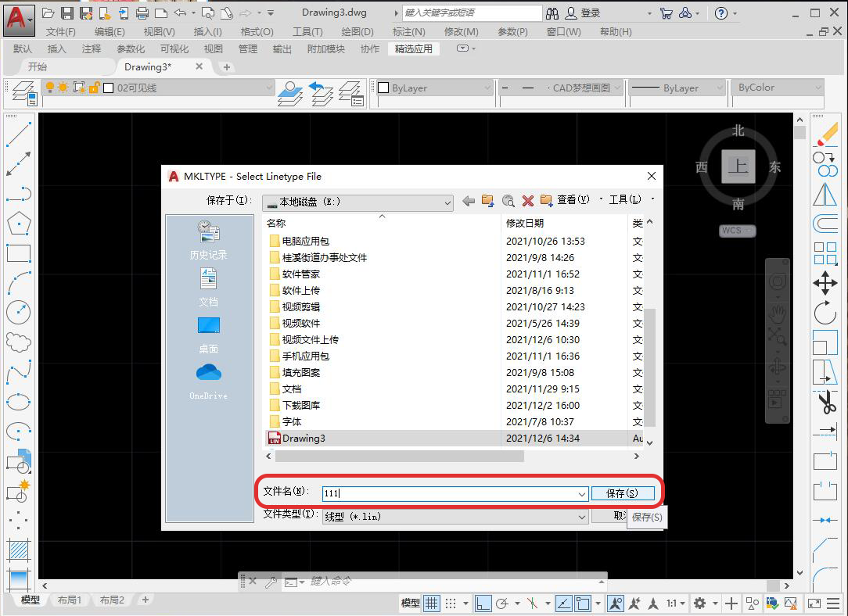Image resolution: width=848 pixels, height=616 pixels.
Task: Expand the file type dropdown
Action: coord(582,518)
